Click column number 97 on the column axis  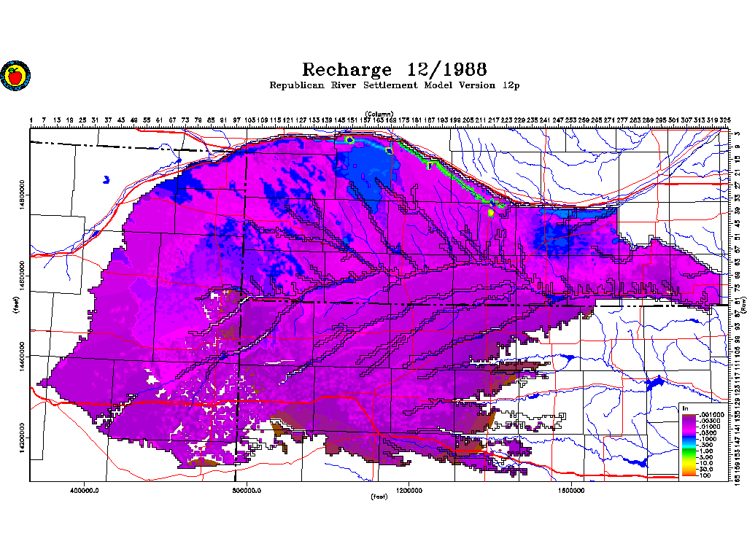point(237,120)
